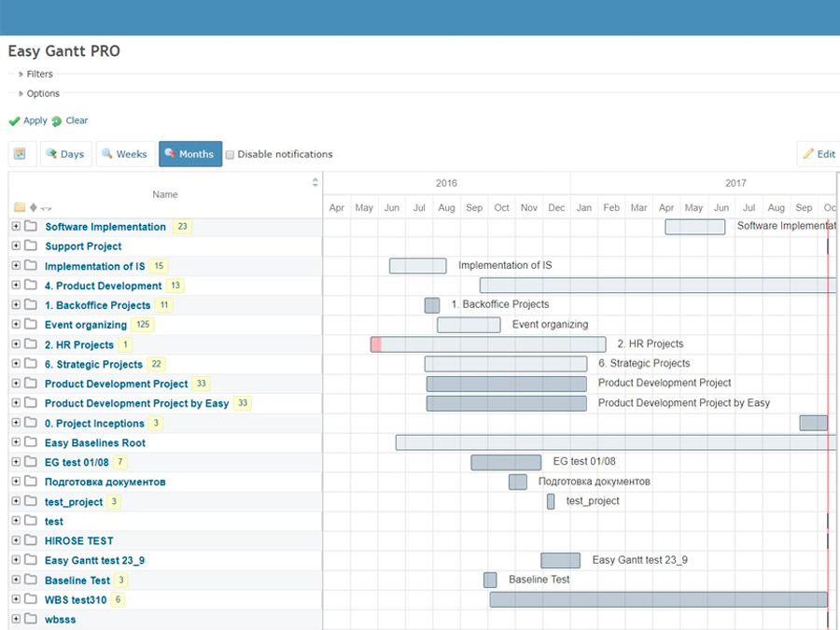This screenshot has width=840, height=630.
Task: Click the 6 badge next to WBS test310
Action: click(118, 599)
